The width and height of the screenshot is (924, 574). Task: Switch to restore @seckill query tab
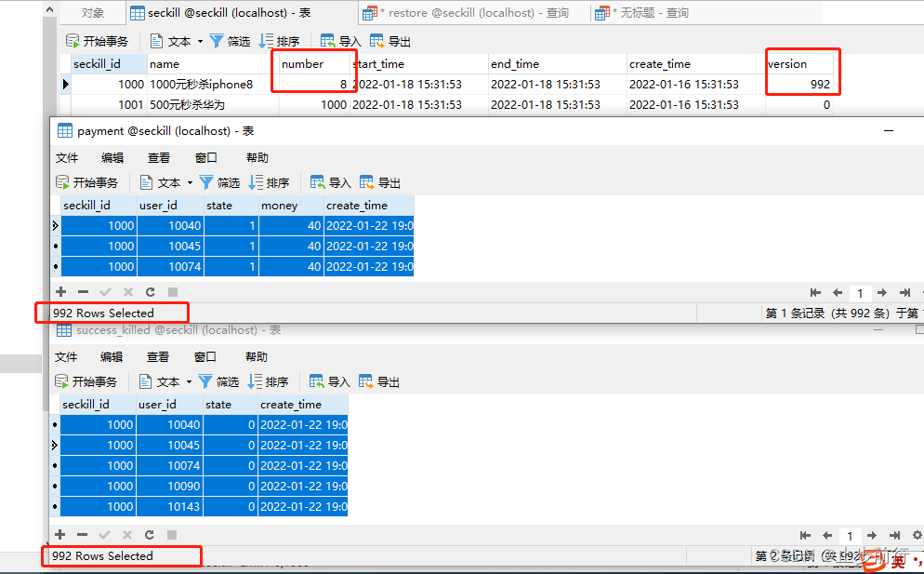(466, 12)
